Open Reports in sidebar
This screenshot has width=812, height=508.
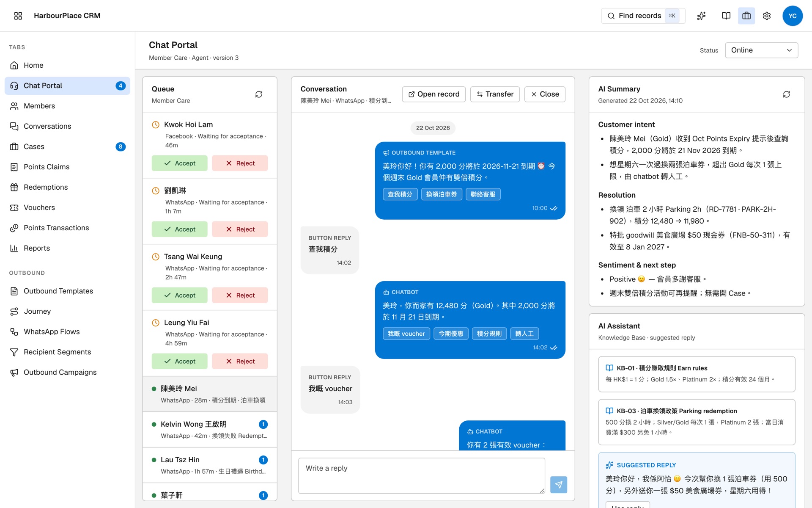click(x=68, y=248)
